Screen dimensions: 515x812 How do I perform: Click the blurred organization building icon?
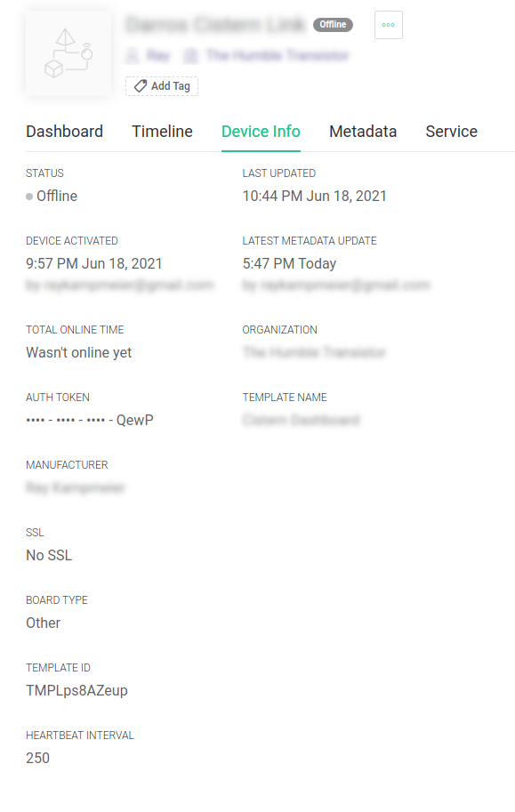(x=190, y=55)
